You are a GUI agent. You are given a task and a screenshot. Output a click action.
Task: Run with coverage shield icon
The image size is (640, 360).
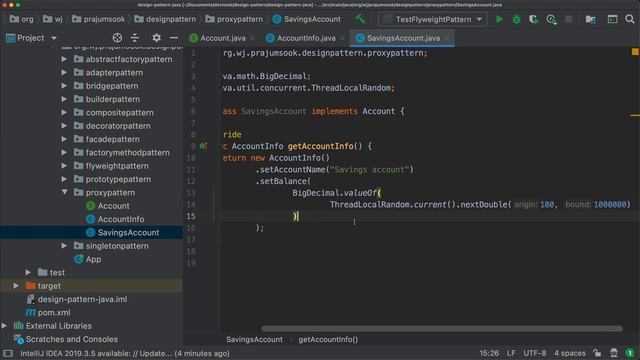(x=533, y=19)
